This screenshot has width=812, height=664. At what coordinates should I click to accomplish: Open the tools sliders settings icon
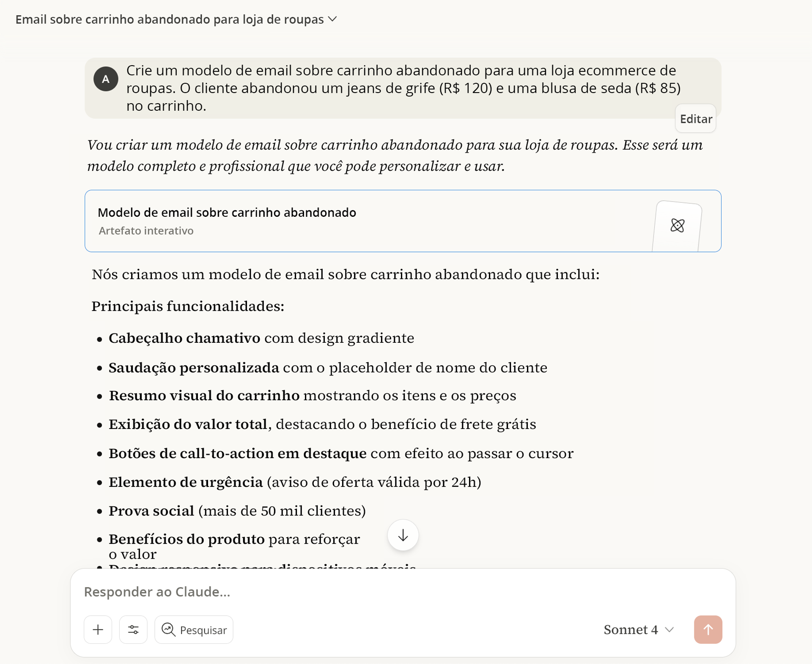point(133,629)
